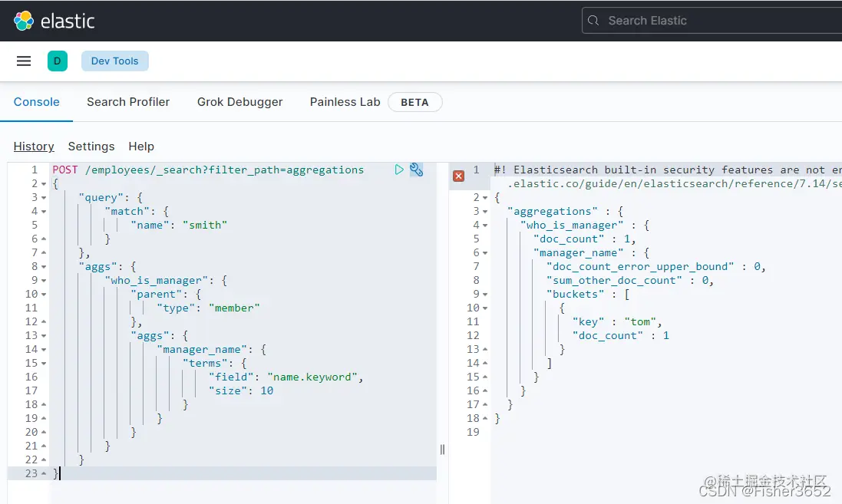Switch to the Search Profiler tab
The image size is (842, 504).
click(128, 102)
